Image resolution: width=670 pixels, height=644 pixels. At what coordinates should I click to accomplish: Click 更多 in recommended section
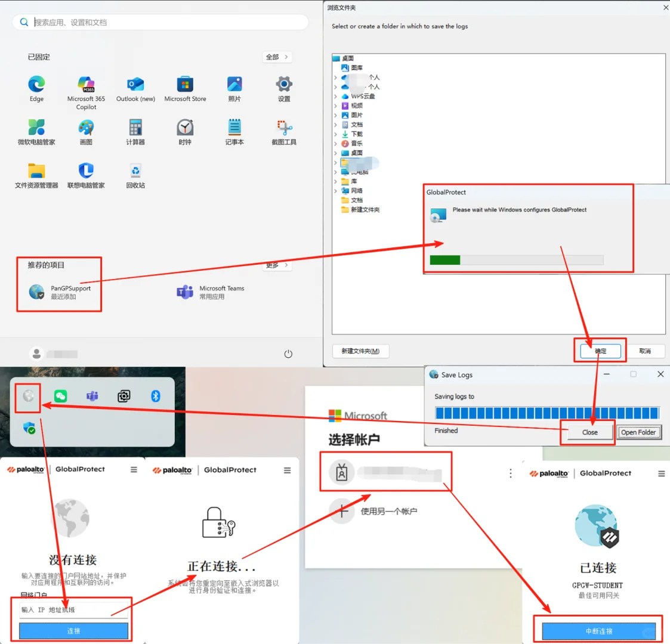pos(277,265)
